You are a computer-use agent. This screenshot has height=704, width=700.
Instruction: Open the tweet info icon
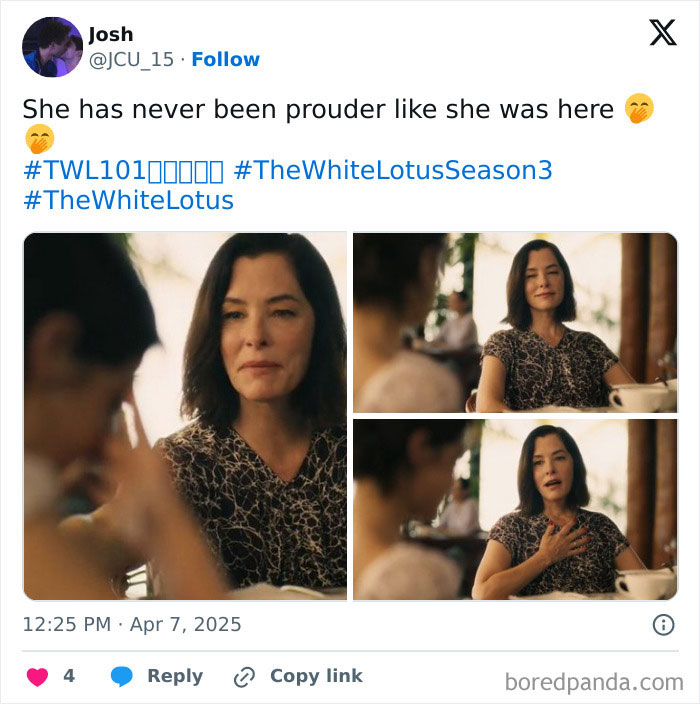tap(663, 625)
